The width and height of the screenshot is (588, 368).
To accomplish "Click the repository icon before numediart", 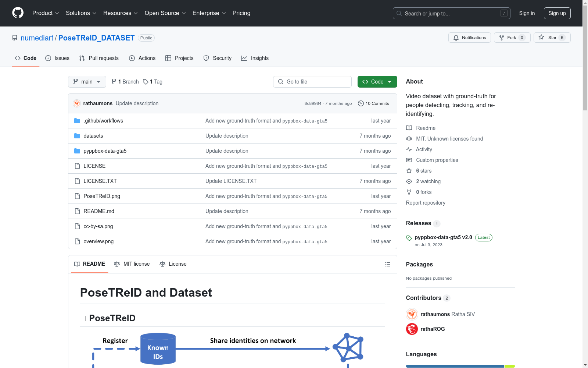I will coord(15,38).
